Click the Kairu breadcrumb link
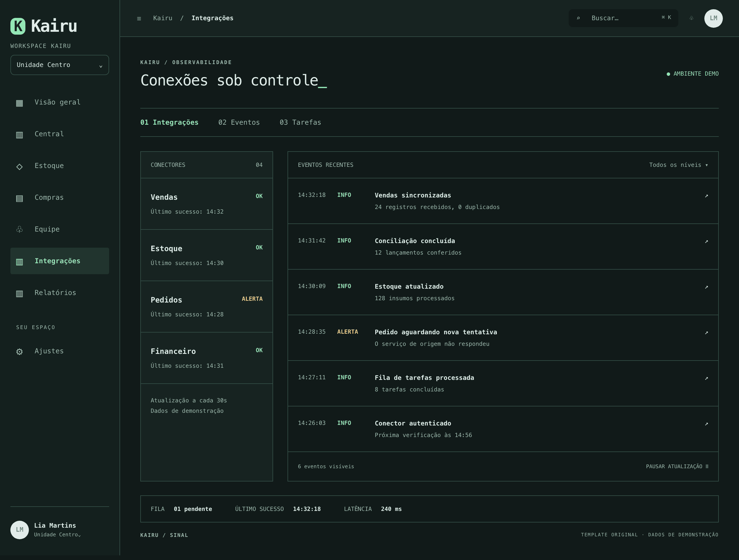739x560 pixels. (x=163, y=18)
